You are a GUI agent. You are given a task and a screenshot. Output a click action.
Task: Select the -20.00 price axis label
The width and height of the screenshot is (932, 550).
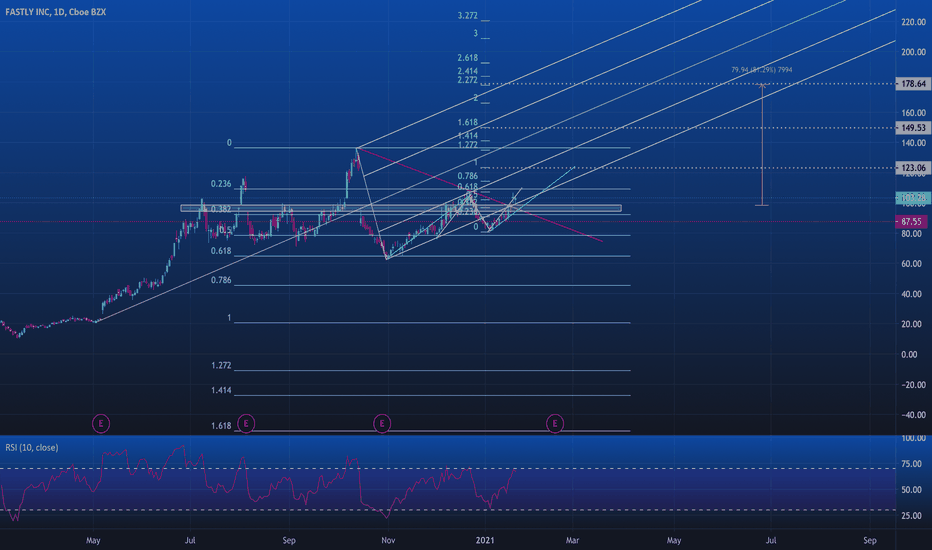point(913,385)
